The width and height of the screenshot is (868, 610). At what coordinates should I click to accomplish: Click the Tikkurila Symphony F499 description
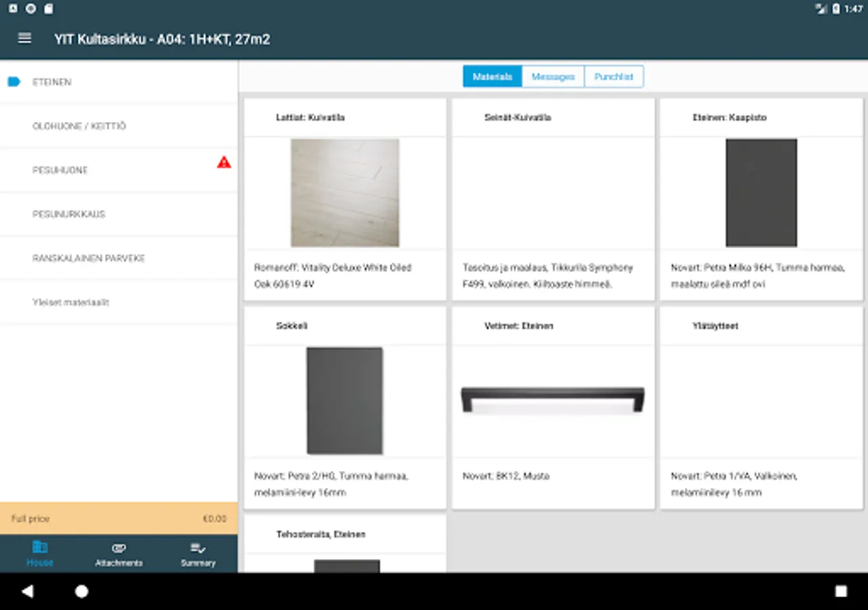[548, 276]
